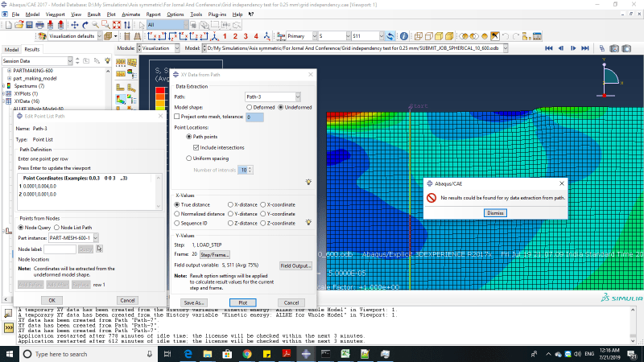Open the Result menu

[x=94, y=14]
